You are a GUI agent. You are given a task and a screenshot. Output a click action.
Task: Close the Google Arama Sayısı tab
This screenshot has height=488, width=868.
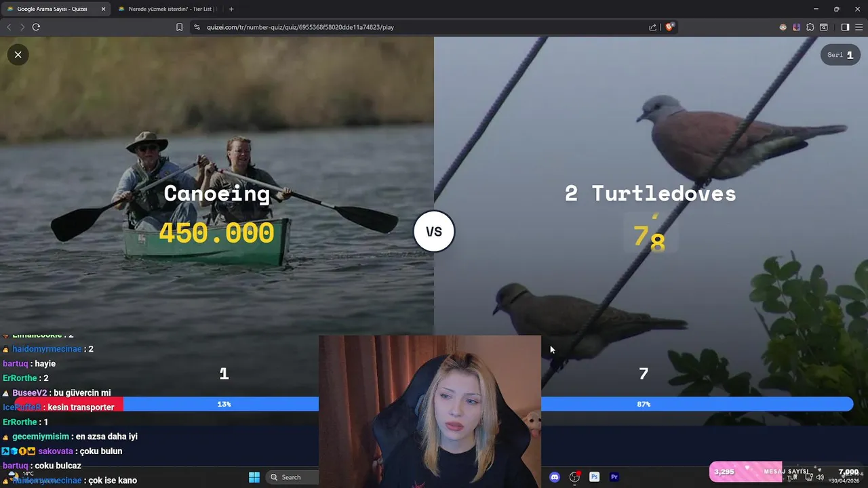pyautogui.click(x=104, y=9)
